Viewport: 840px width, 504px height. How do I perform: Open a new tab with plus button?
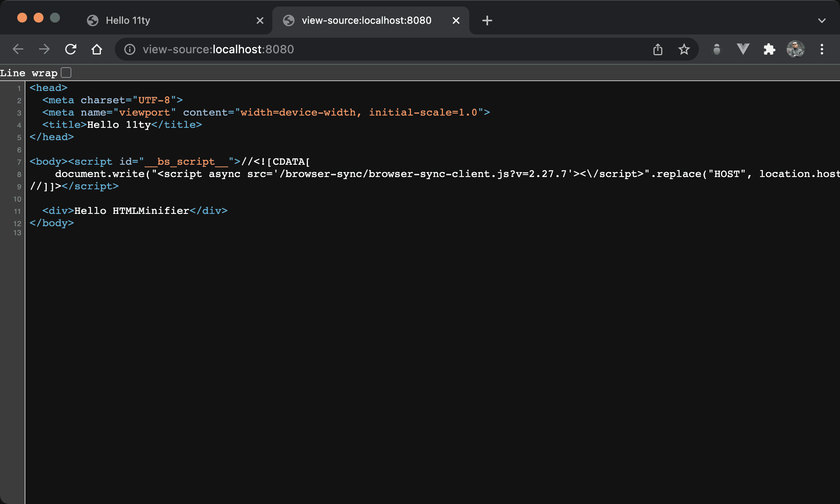click(487, 20)
